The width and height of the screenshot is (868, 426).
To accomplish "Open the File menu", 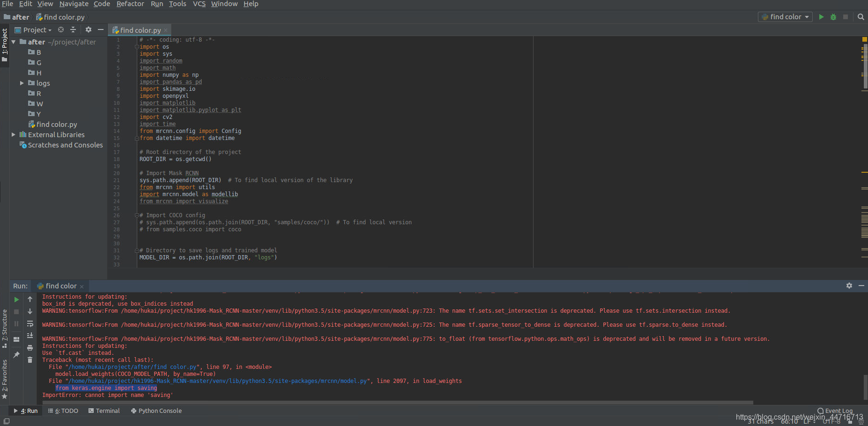I will 7,4.
